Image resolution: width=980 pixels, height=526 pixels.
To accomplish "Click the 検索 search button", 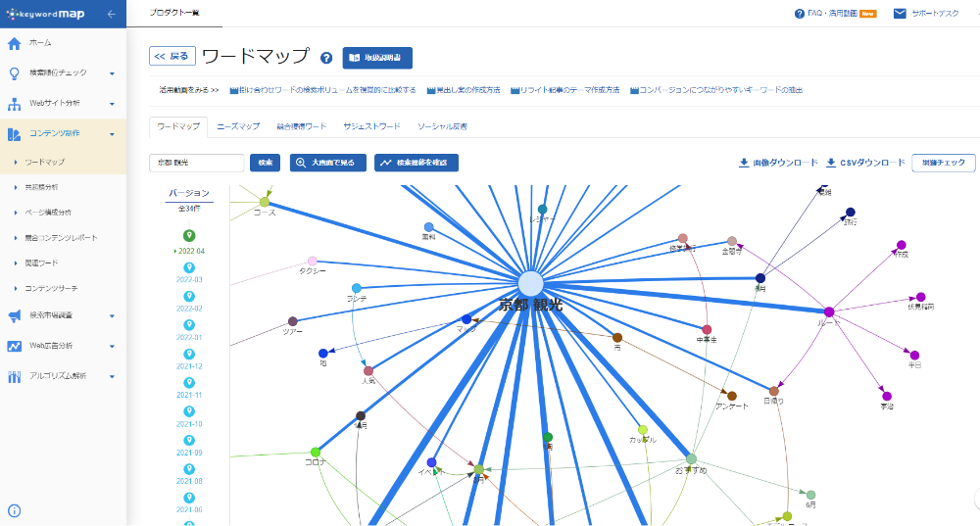I will coord(265,163).
